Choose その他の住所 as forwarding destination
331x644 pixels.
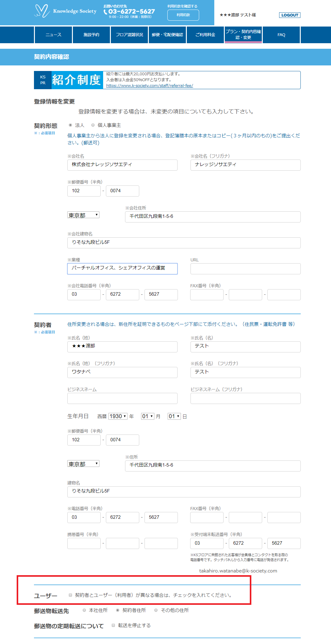(x=156, y=610)
